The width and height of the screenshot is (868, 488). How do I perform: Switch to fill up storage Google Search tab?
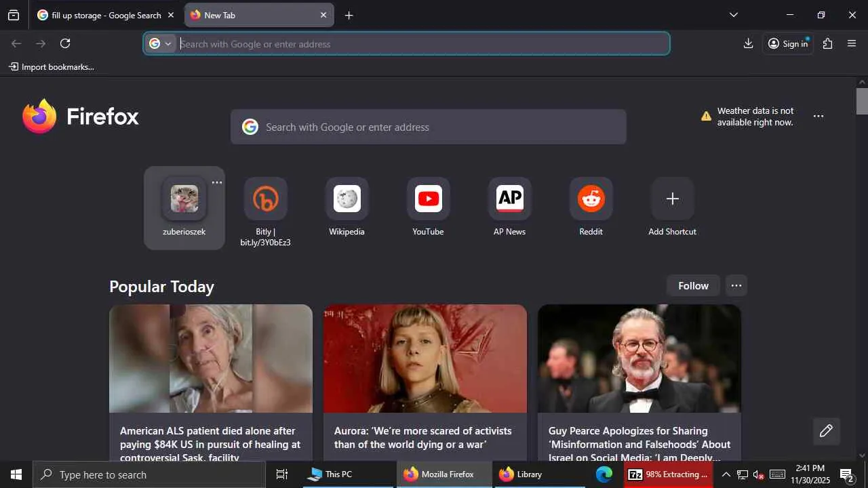(x=106, y=15)
